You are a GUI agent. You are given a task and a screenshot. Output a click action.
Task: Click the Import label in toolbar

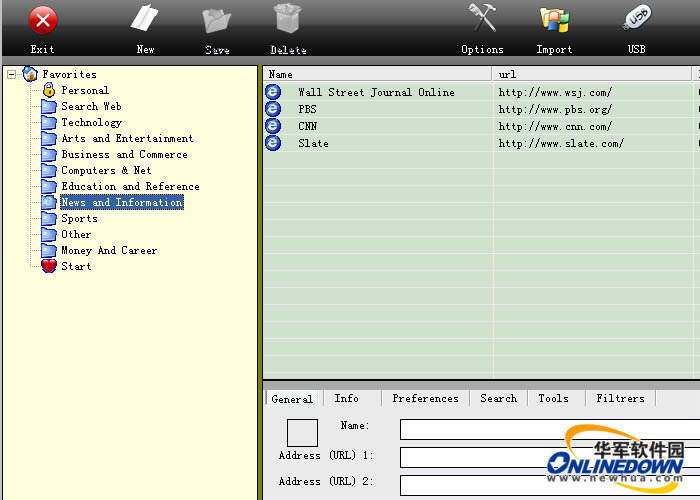[x=554, y=49]
